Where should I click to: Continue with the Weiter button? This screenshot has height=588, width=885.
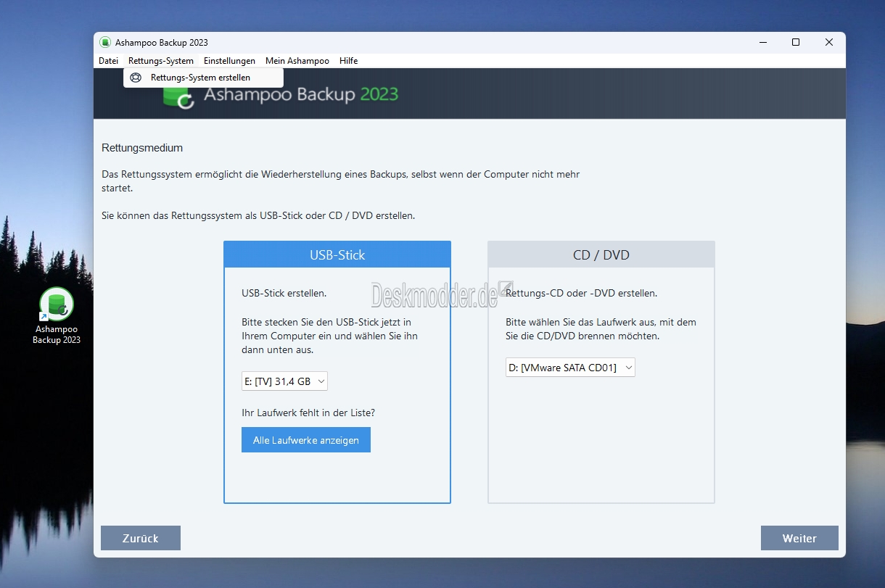tap(799, 538)
